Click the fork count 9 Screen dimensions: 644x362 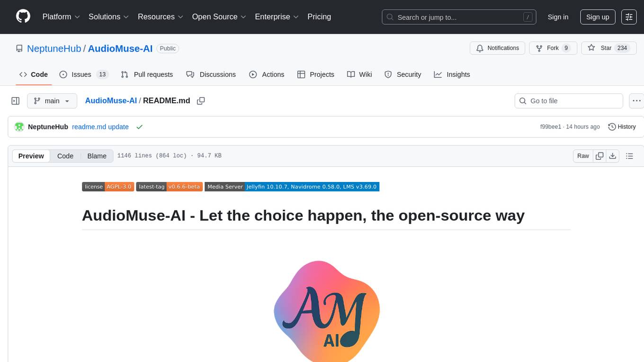tap(566, 48)
